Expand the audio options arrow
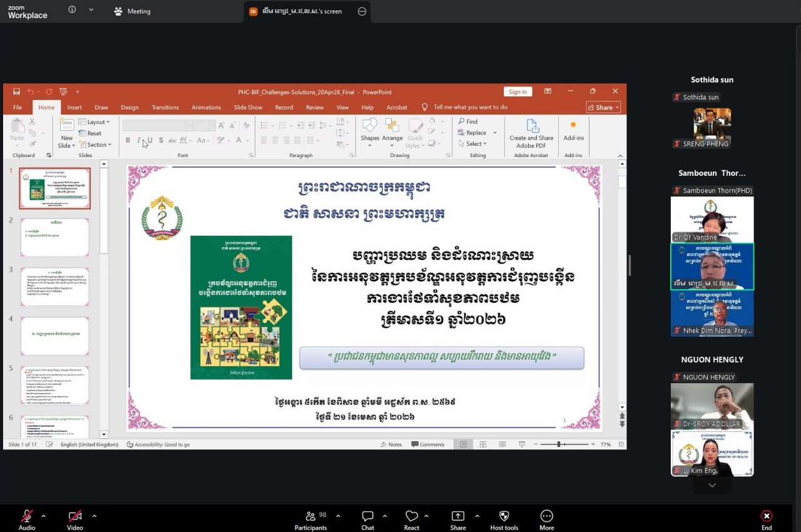 tap(43, 516)
